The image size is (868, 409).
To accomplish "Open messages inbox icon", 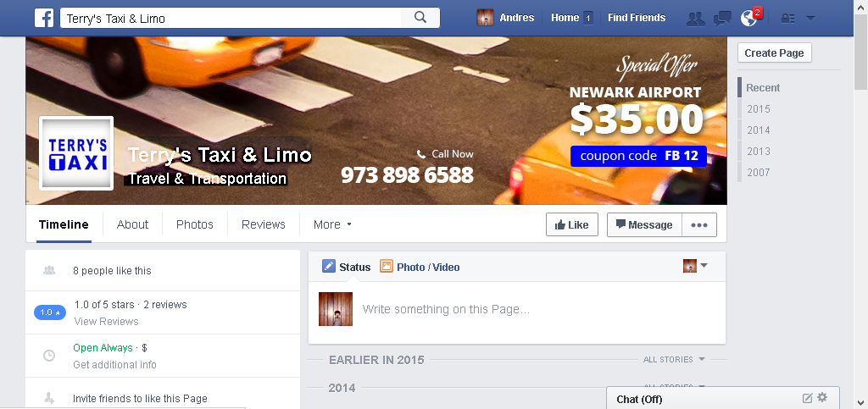I will pos(722,19).
